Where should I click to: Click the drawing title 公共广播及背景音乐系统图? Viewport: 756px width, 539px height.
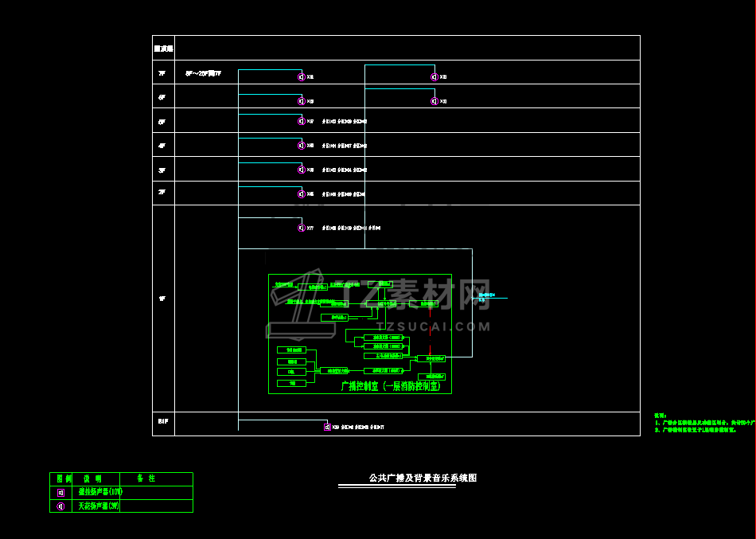(423, 478)
